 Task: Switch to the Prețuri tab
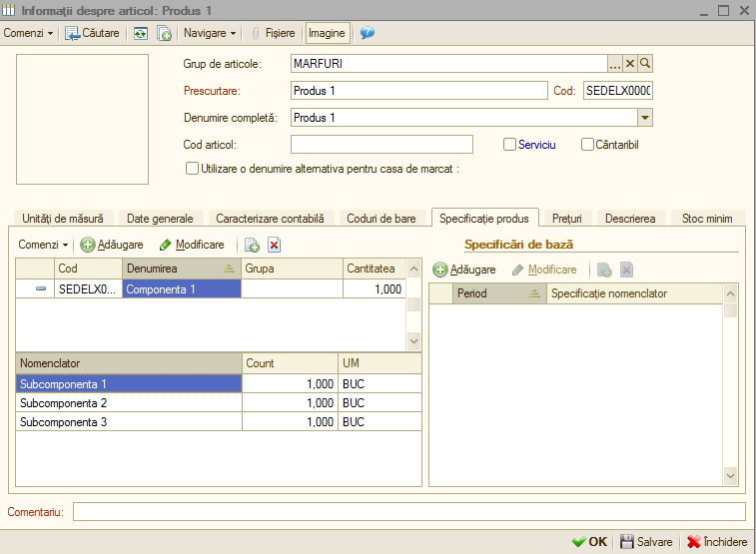tap(567, 219)
